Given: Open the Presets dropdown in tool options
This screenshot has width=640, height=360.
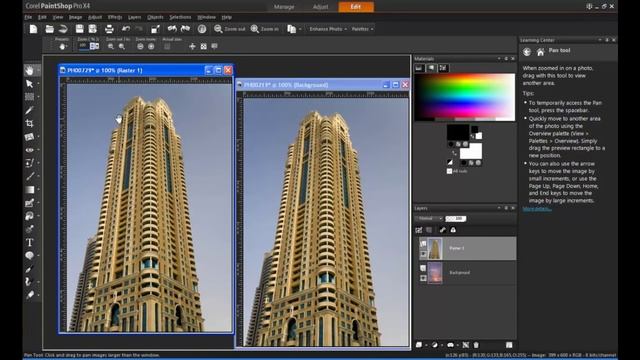Looking at the screenshot, I should [63, 47].
